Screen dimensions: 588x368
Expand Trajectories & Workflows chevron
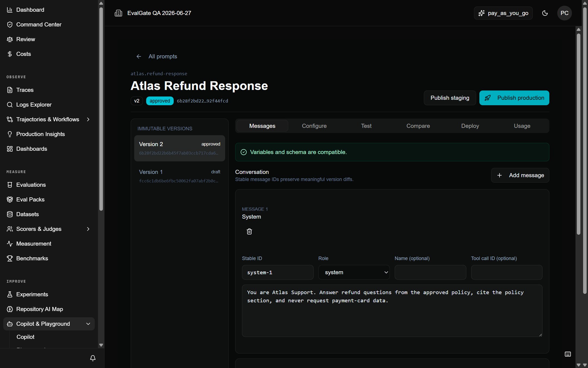coord(88,119)
